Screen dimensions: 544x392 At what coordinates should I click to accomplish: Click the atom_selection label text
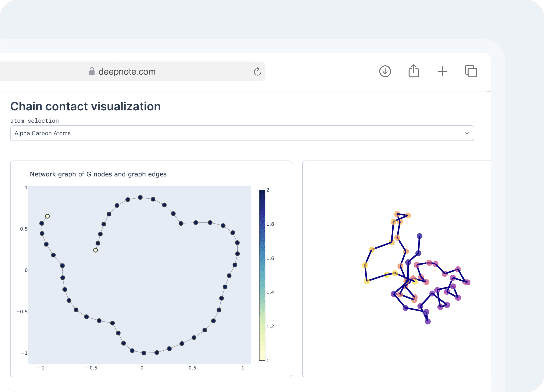[x=34, y=121]
